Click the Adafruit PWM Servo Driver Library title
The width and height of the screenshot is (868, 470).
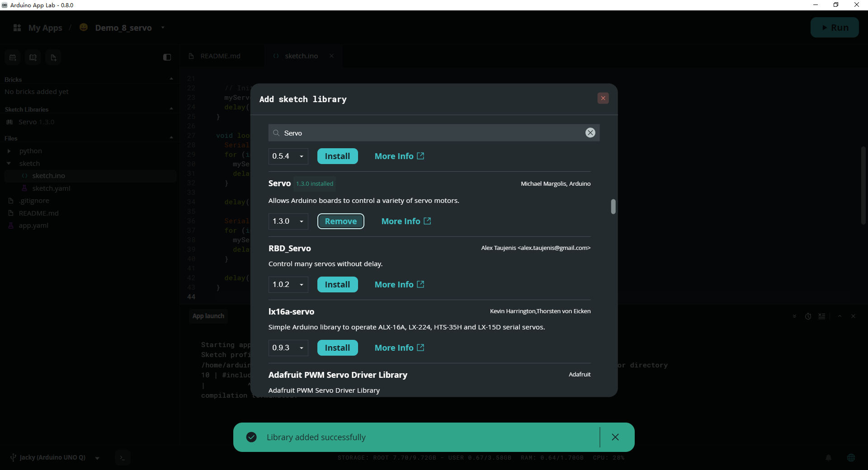point(338,375)
